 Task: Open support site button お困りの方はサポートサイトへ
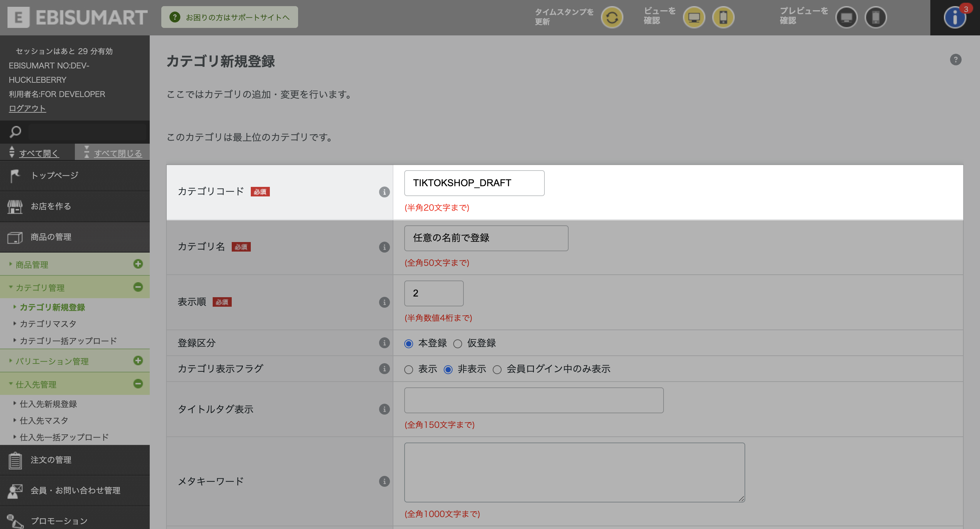point(229,17)
